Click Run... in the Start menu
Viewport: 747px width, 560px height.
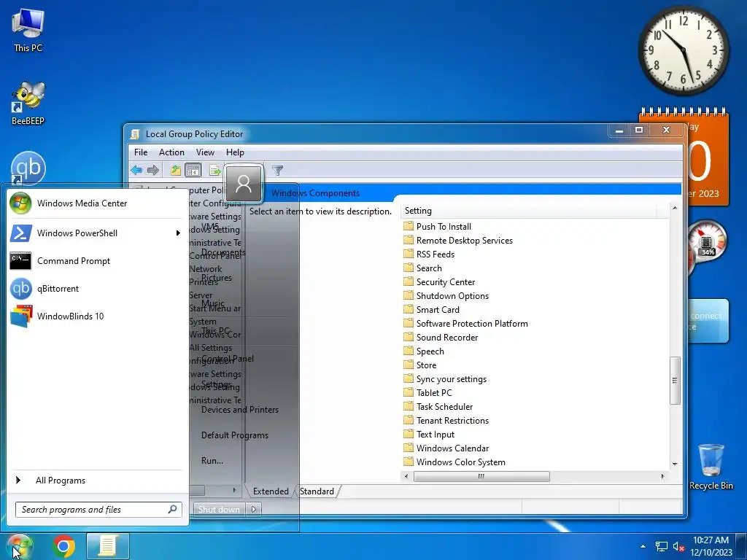tap(212, 461)
